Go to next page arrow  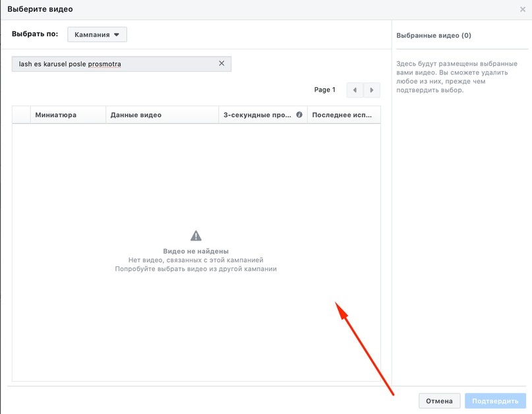tap(372, 90)
